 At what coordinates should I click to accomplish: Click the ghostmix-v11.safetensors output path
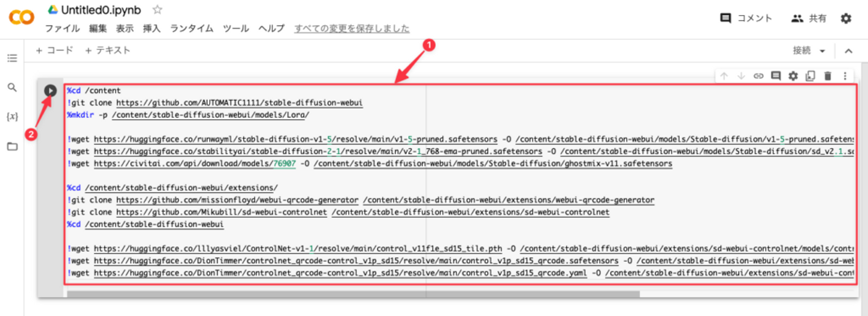(x=493, y=163)
